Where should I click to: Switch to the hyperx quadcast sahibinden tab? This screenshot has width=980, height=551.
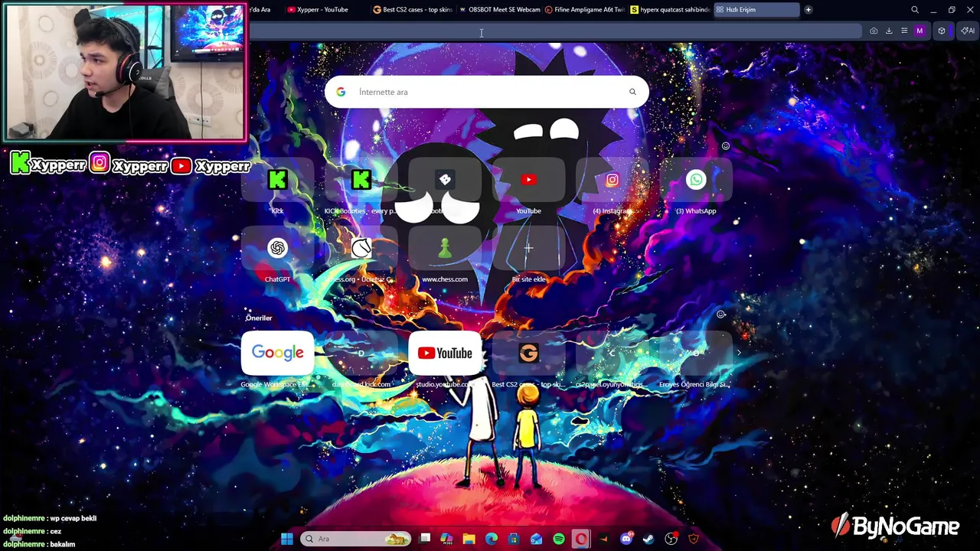671,9
